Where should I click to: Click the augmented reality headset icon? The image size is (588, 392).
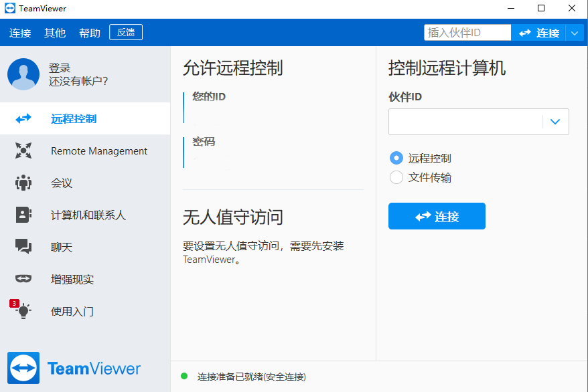coord(23,278)
